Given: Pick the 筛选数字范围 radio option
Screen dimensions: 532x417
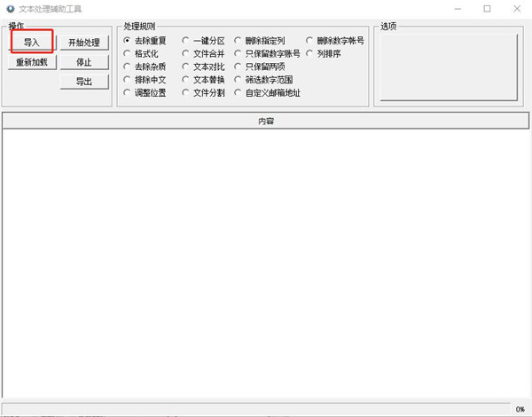Looking at the screenshot, I should (239, 79).
